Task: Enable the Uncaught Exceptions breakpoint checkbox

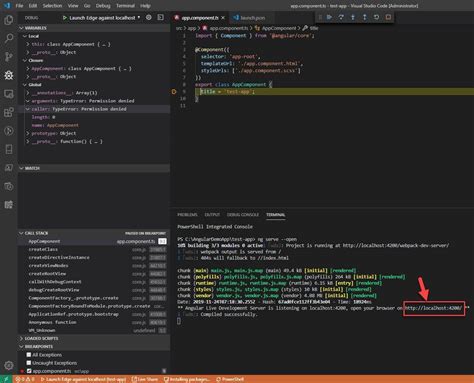Action: 29,363
